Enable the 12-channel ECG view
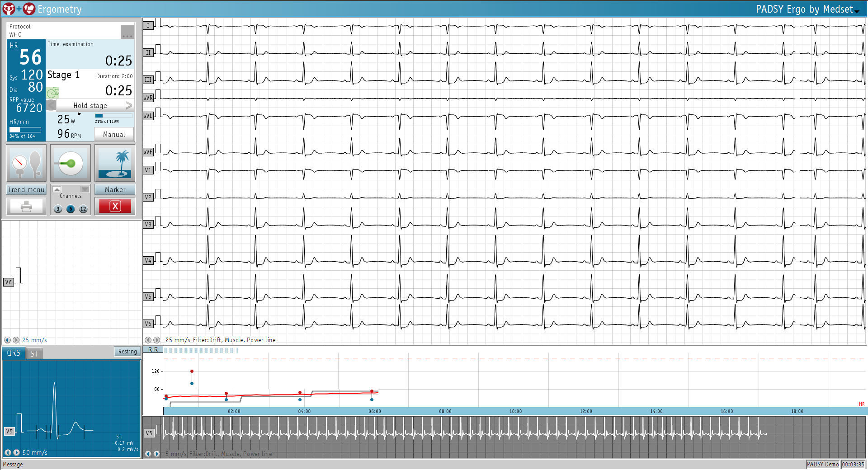The height and width of the screenshot is (470, 868). [83, 209]
